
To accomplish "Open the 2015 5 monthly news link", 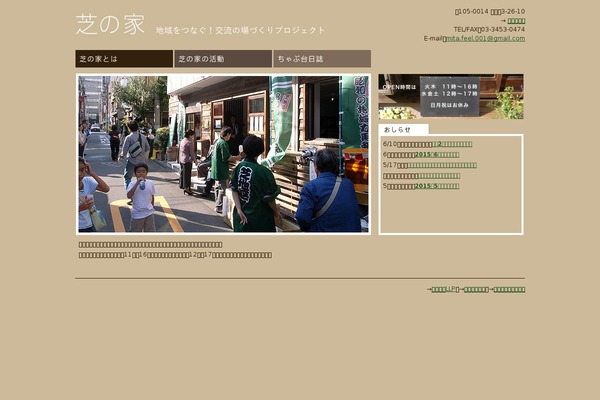I will tap(437, 186).
